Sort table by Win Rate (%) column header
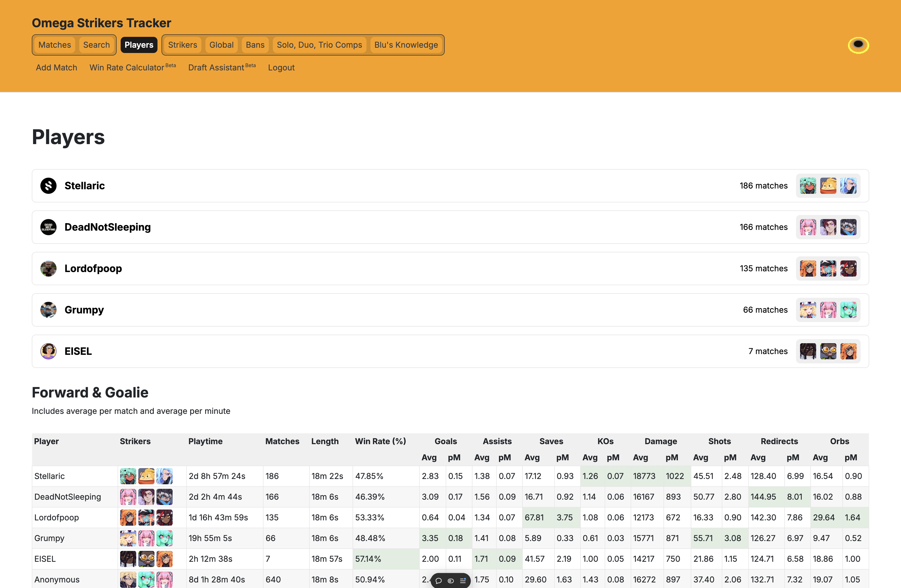Screen dimensions: 901x588 point(380,441)
